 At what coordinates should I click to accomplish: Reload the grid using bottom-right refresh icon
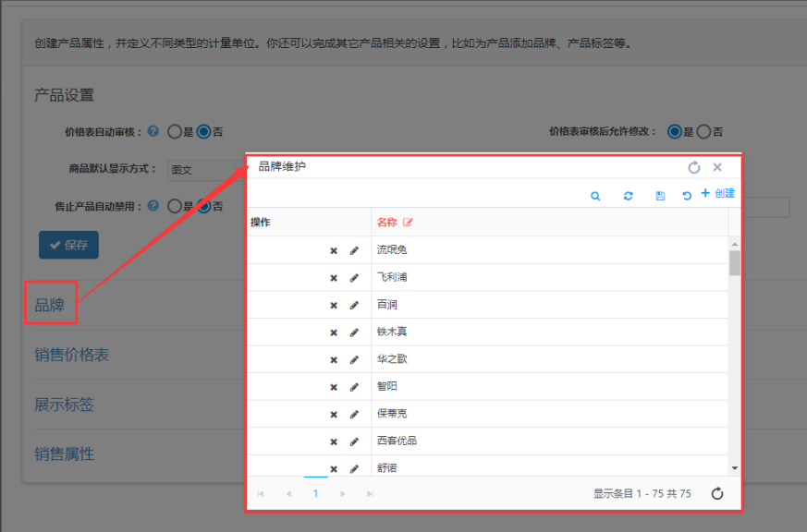[716, 494]
